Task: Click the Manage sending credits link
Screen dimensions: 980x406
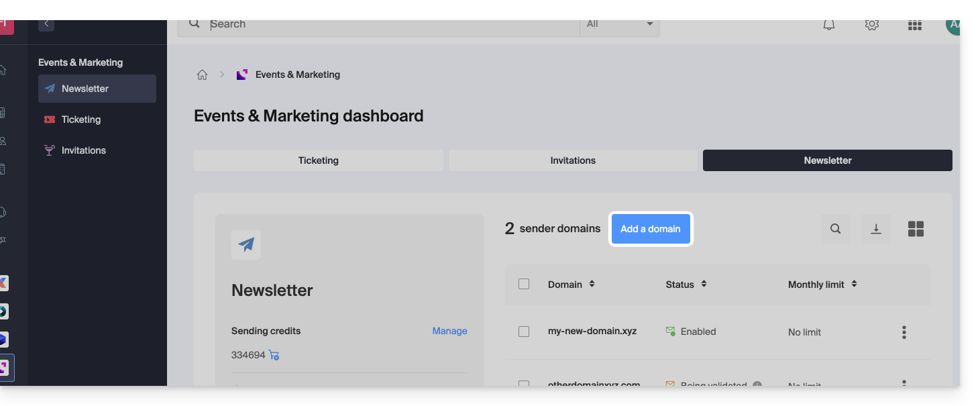Action: tap(449, 331)
